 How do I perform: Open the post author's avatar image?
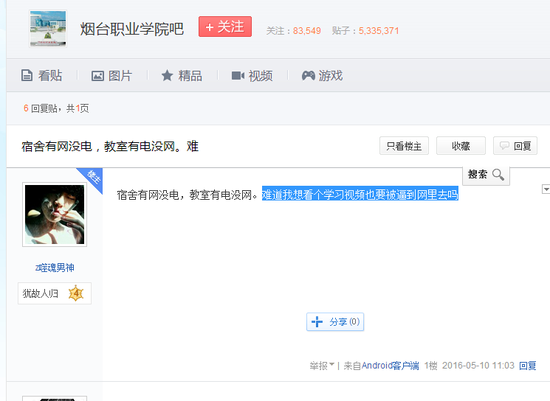click(x=54, y=214)
